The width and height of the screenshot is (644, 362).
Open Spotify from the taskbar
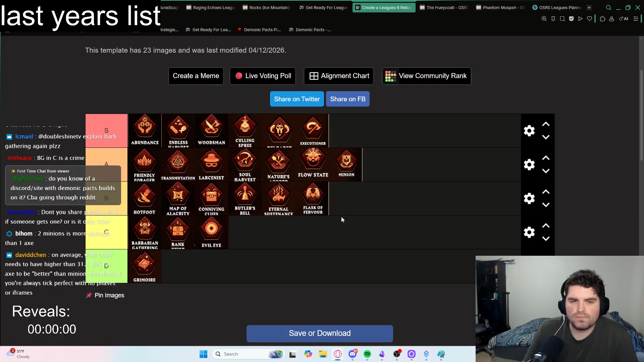coord(367,354)
